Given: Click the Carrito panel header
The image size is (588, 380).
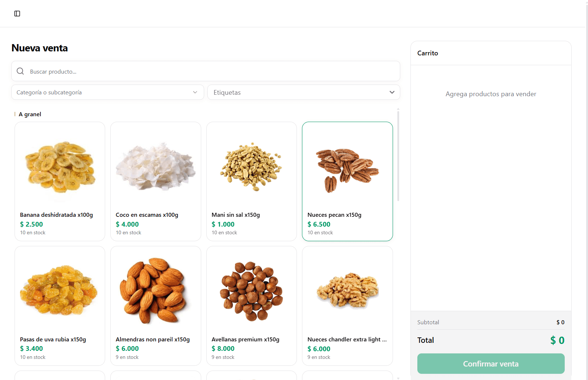Looking at the screenshot, I should pyautogui.click(x=428, y=53).
